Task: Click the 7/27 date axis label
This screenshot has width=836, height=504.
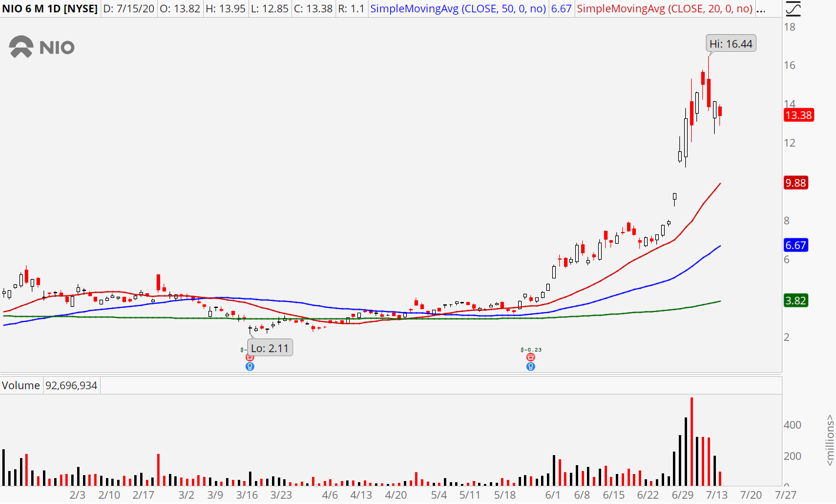Action: 785,495
